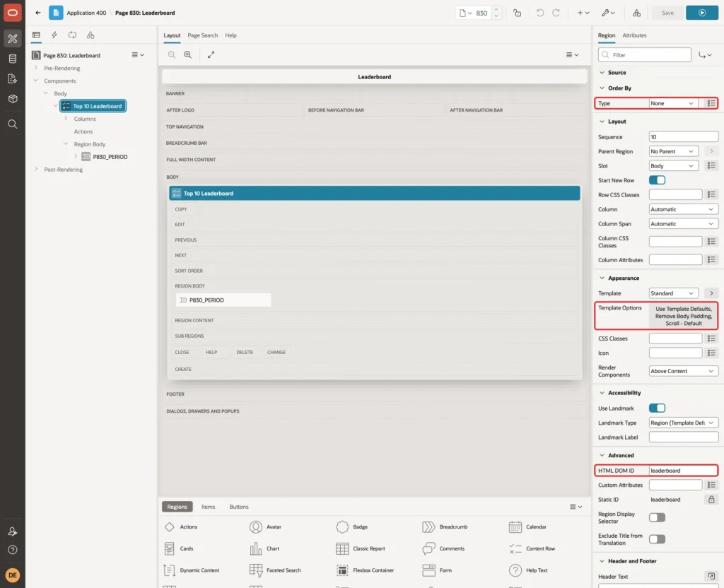Screen dimensions: 724x588
Task: Select the Layout tab
Action: [x=172, y=35]
